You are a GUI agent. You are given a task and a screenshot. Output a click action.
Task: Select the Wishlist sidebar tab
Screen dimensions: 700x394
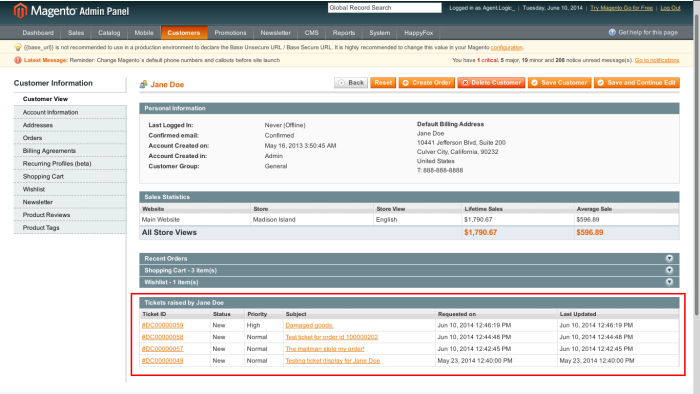(x=70, y=189)
